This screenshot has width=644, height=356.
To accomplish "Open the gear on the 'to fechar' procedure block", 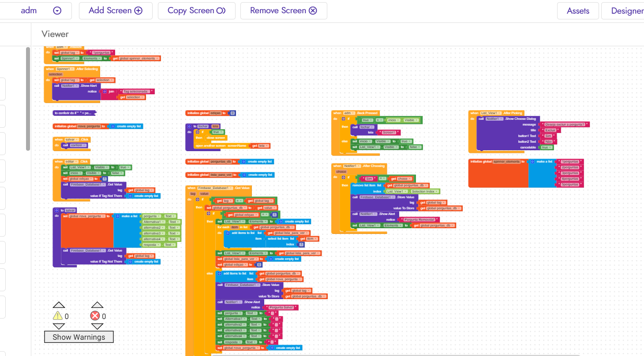I will tap(189, 126).
